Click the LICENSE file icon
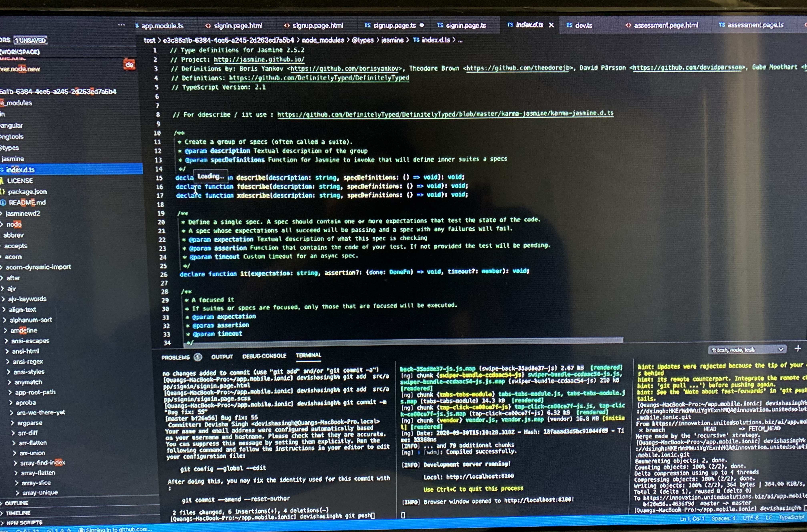 pyautogui.click(x=2, y=180)
